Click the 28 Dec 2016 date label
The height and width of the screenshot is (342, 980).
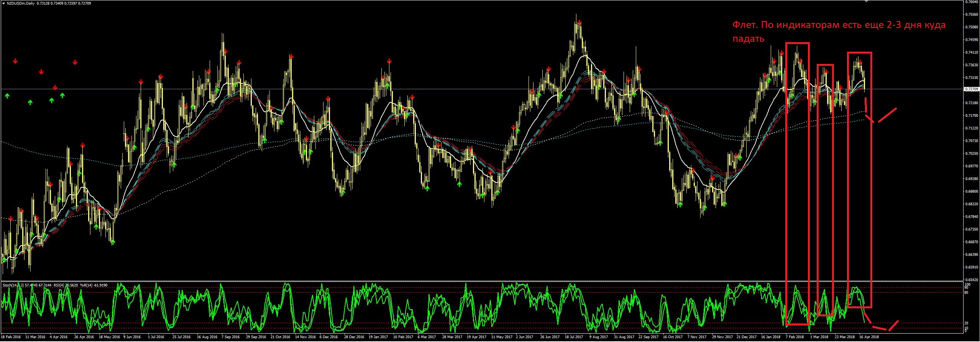[x=354, y=337]
